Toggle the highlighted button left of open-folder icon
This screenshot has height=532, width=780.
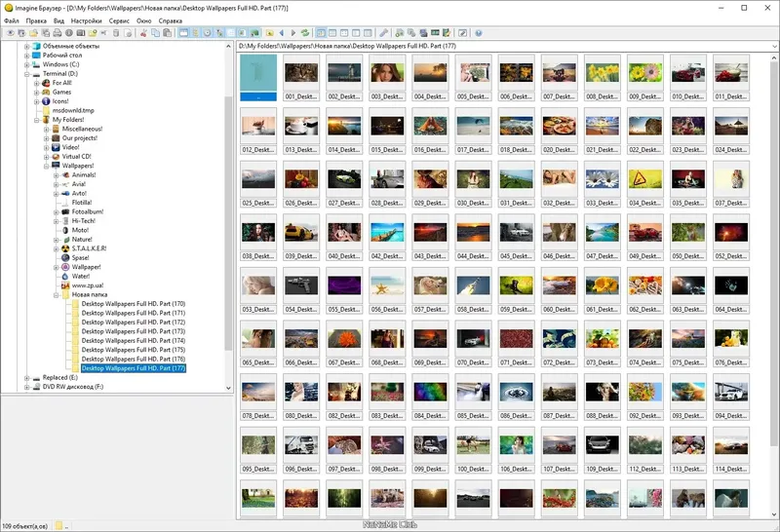(254, 33)
